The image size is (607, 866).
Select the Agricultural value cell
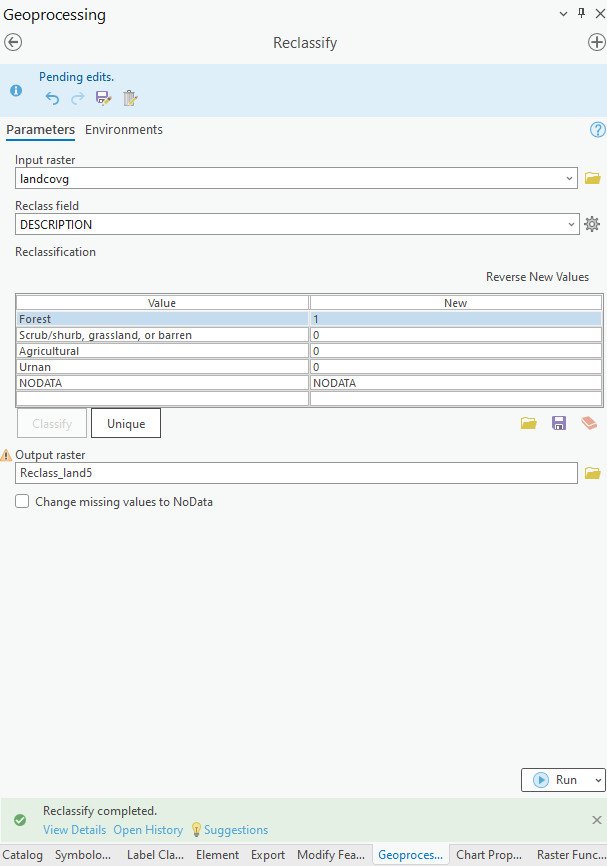(x=162, y=351)
